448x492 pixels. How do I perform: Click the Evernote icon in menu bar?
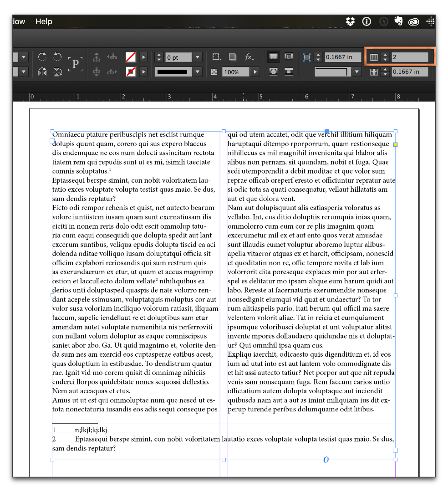click(x=398, y=21)
